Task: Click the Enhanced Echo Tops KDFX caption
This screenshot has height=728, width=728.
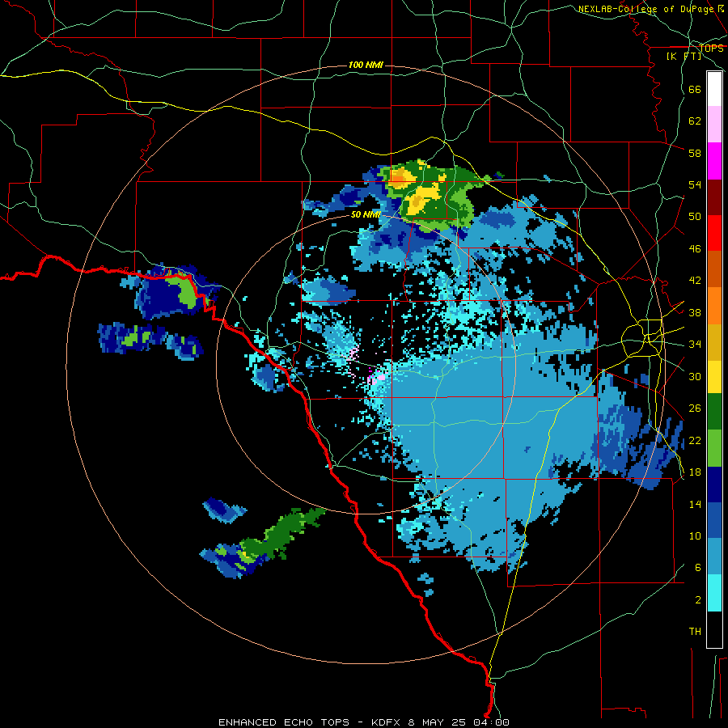Action: tap(364, 722)
